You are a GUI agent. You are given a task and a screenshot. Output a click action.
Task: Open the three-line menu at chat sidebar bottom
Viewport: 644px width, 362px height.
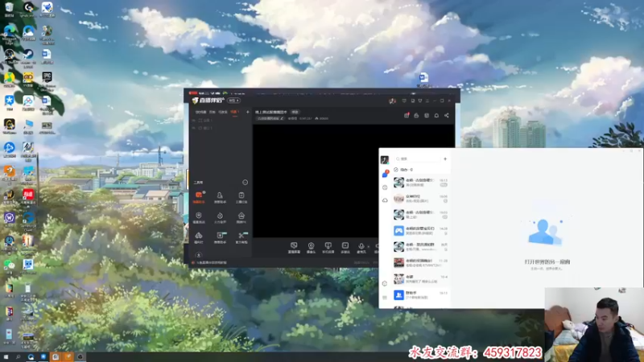coord(385,297)
